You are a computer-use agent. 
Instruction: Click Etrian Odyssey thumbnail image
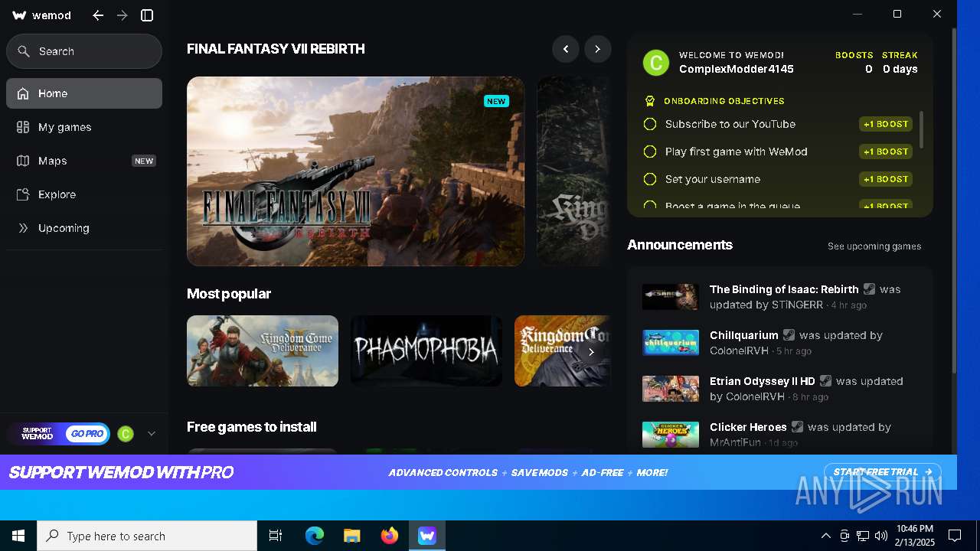click(671, 389)
